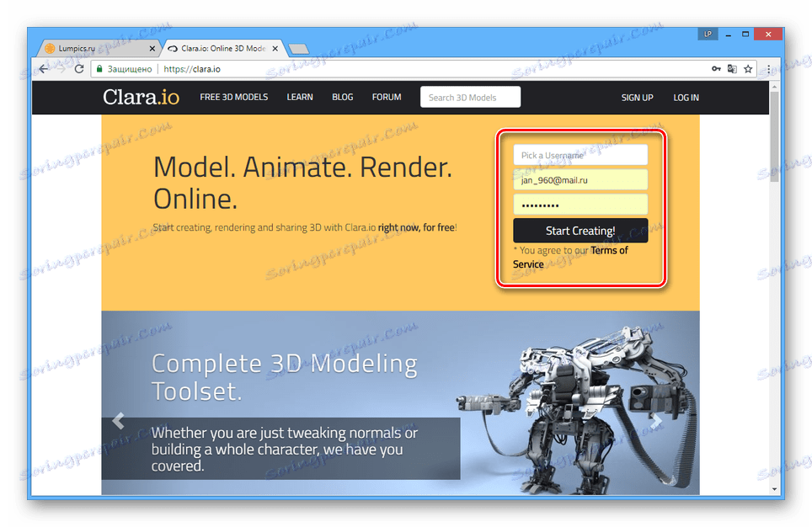
Task: Click the 'right now, for free' text
Action: pos(416,227)
